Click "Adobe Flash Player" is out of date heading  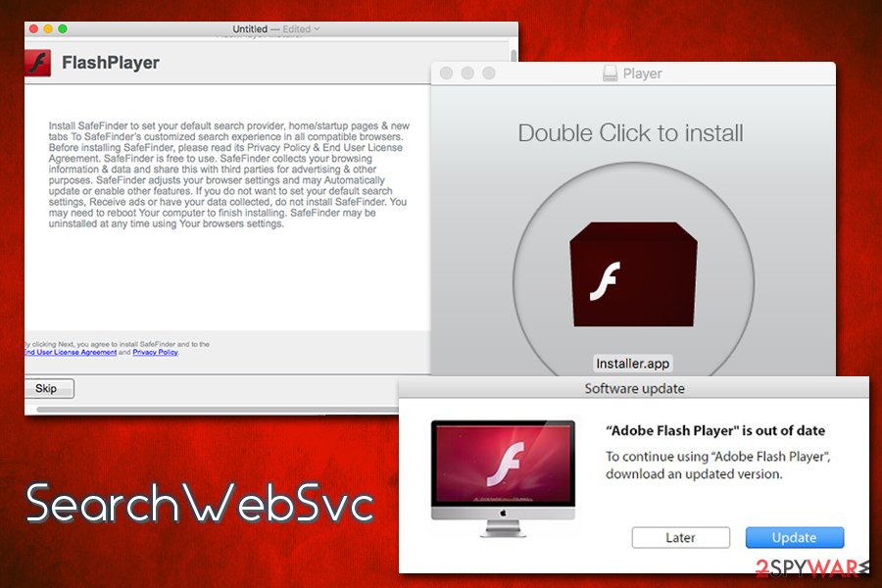(x=715, y=430)
